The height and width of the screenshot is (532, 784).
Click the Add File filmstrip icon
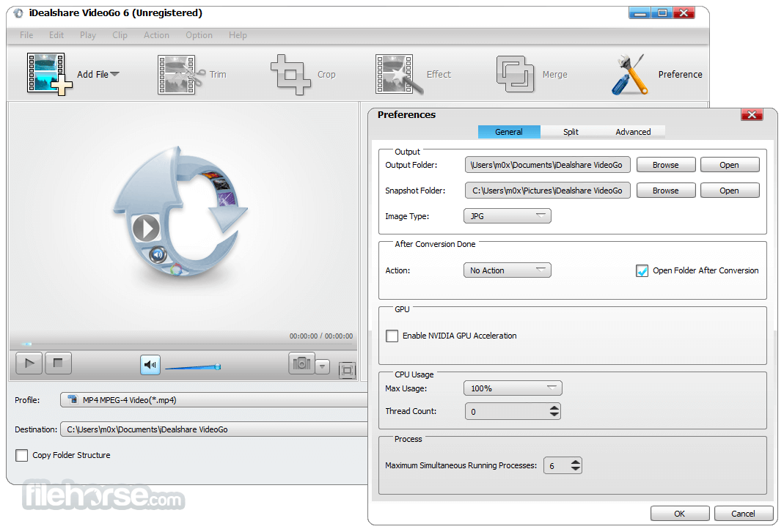click(x=49, y=74)
